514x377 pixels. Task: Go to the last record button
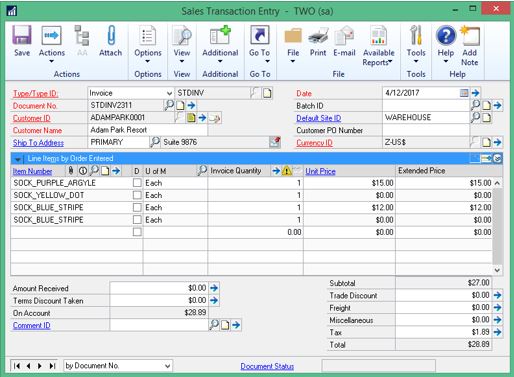click(x=52, y=366)
